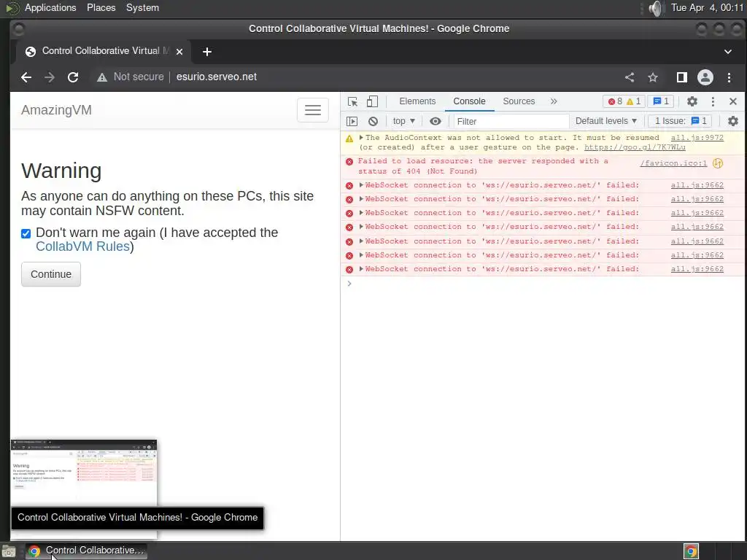Click the blue issues counter in DevTools header

[661, 101]
